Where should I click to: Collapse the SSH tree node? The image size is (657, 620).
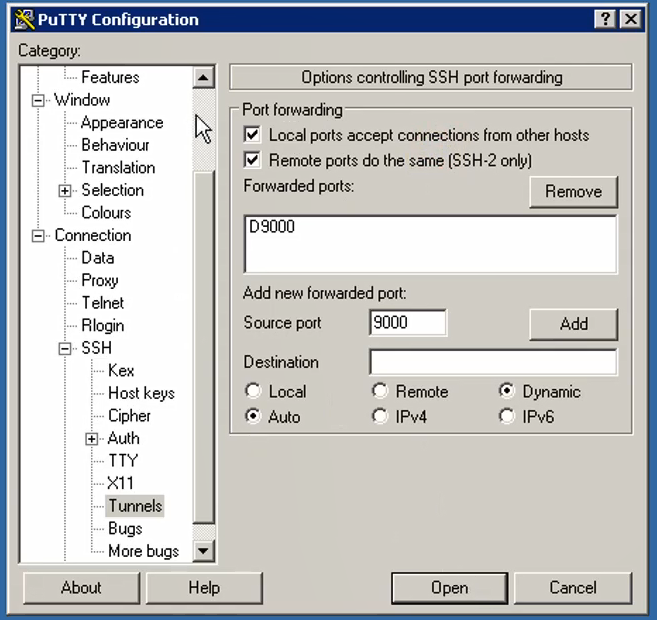pyautogui.click(x=65, y=349)
